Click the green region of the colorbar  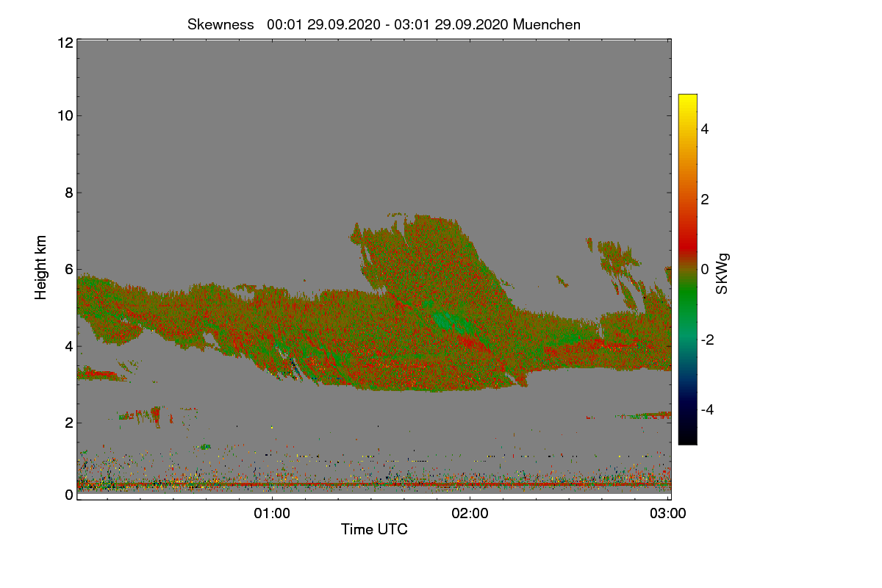687,305
